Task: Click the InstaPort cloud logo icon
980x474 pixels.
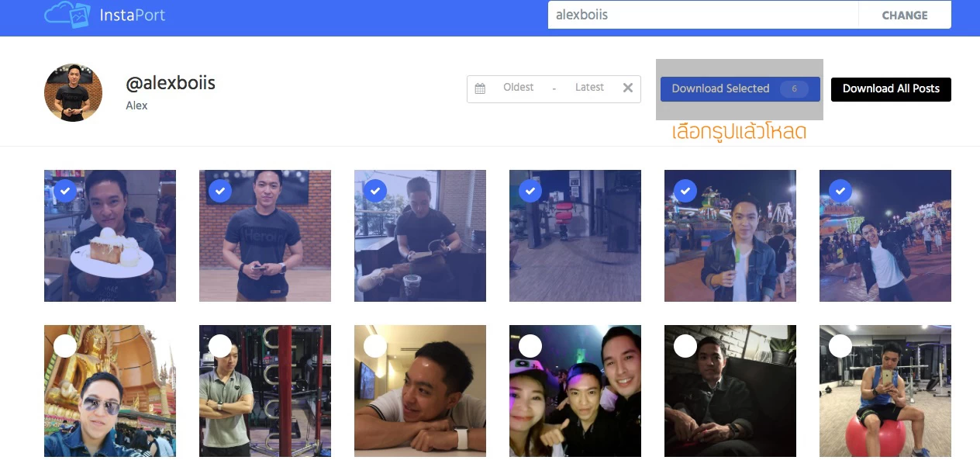Action: pos(68,14)
